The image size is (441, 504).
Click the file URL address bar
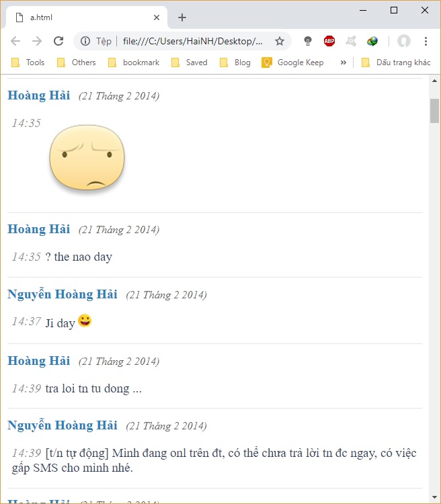(192, 41)
